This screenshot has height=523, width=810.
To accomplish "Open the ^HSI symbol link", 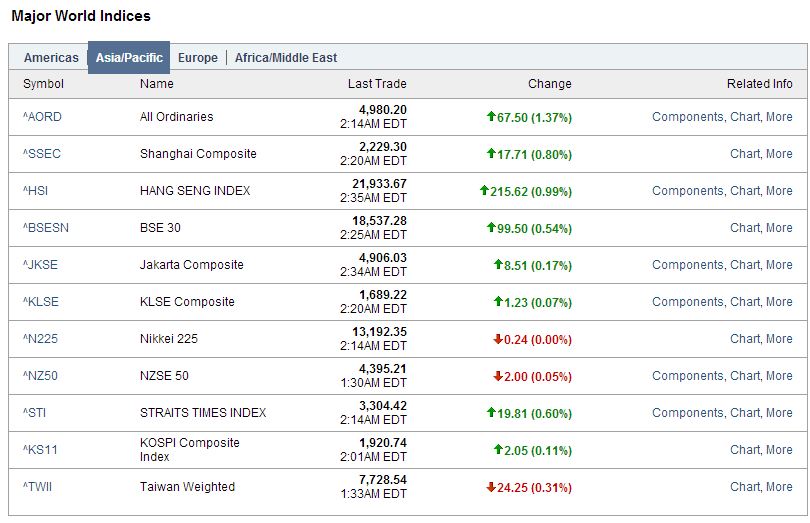I will 36,191.
